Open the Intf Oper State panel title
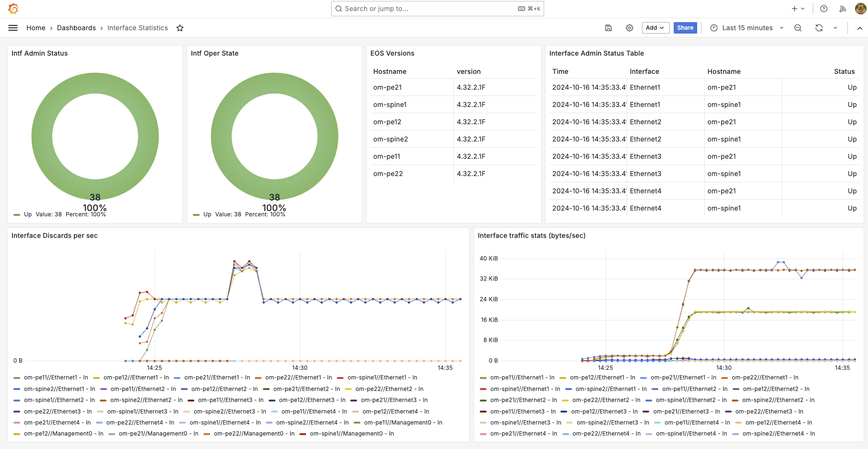The image size is (868, 449). (x=214, y=53)
